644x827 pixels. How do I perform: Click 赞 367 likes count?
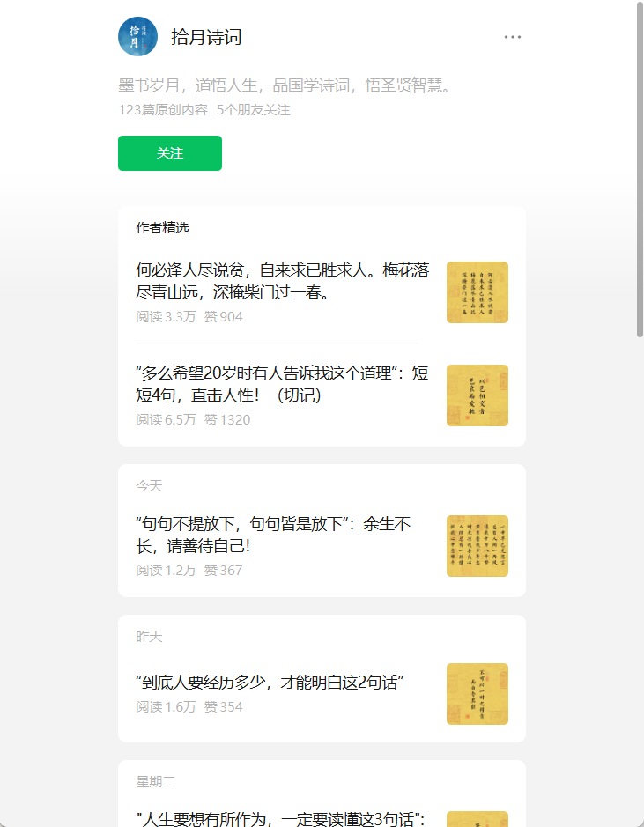(224, 570)
